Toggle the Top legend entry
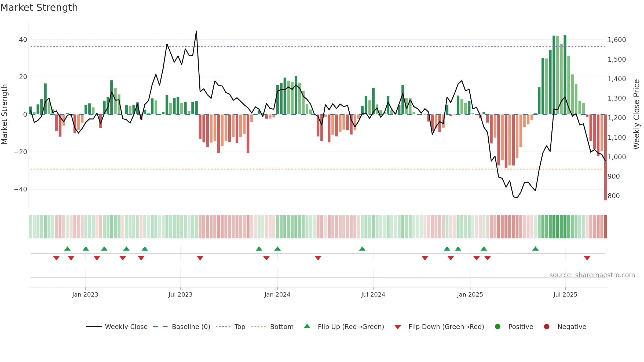644x362 pixels. pyautogui.click(x=230, y=327)
